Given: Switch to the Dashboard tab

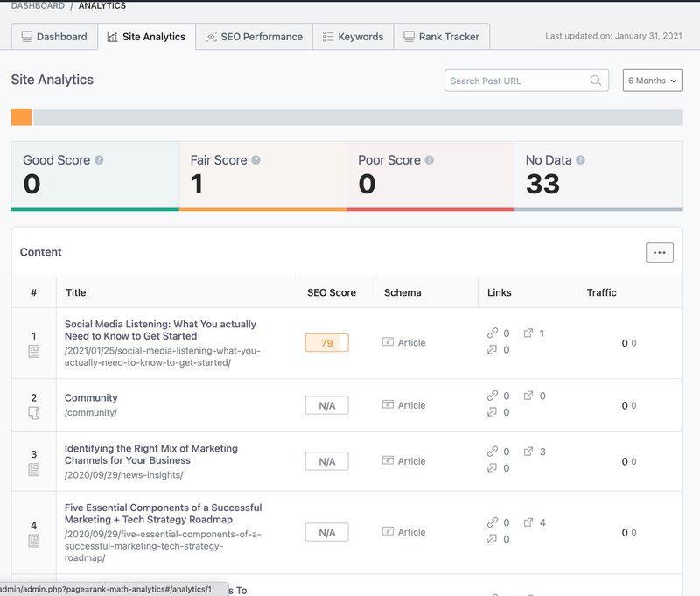Looking at the screenshot, I should (54, 37).
